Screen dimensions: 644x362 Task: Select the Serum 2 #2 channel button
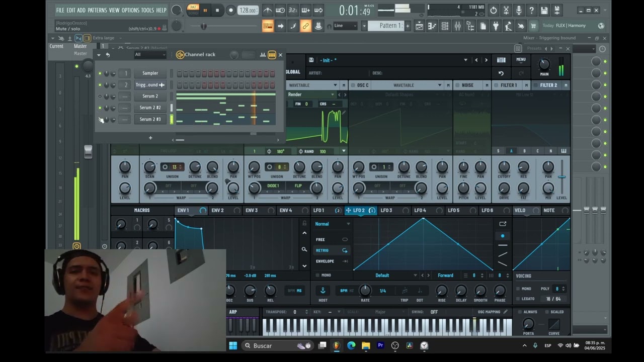point(150,108)
